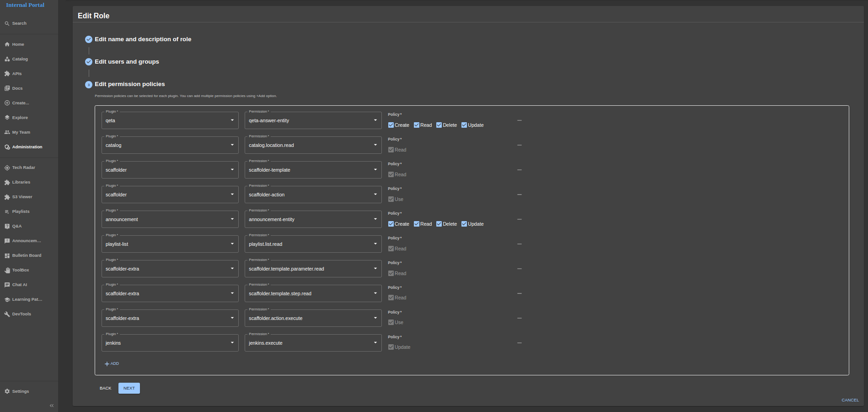The width and height of the screenshot is (868, 412).
Task: Open ToolBox hand icon in sidebar
Action: point(7,271)
